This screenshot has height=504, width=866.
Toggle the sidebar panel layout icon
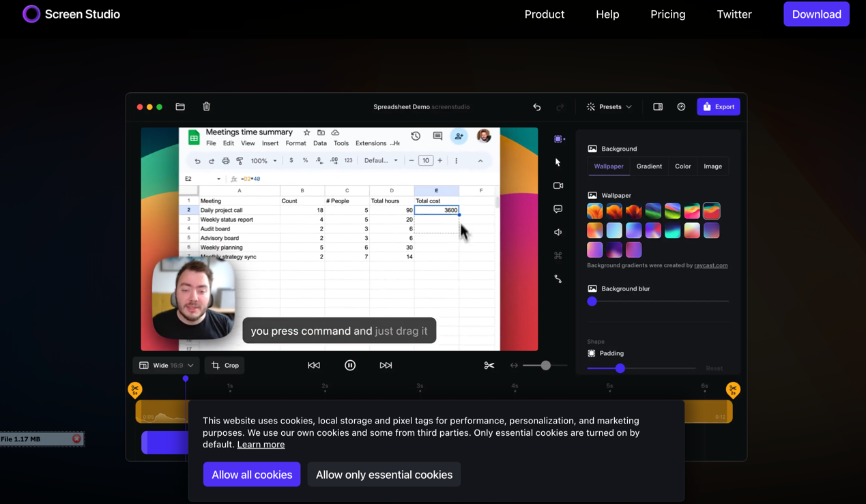[658, 107]
